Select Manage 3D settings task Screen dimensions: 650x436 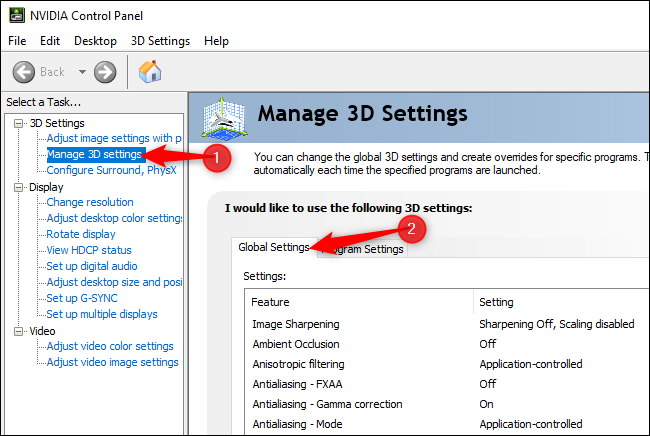tap(94, 154)
